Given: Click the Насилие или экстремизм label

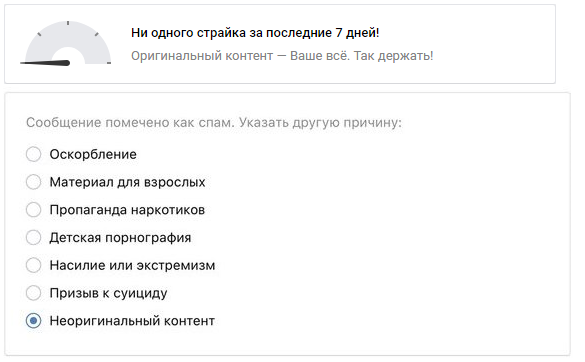Looking at the screenshot, I should tap(132, 265).
